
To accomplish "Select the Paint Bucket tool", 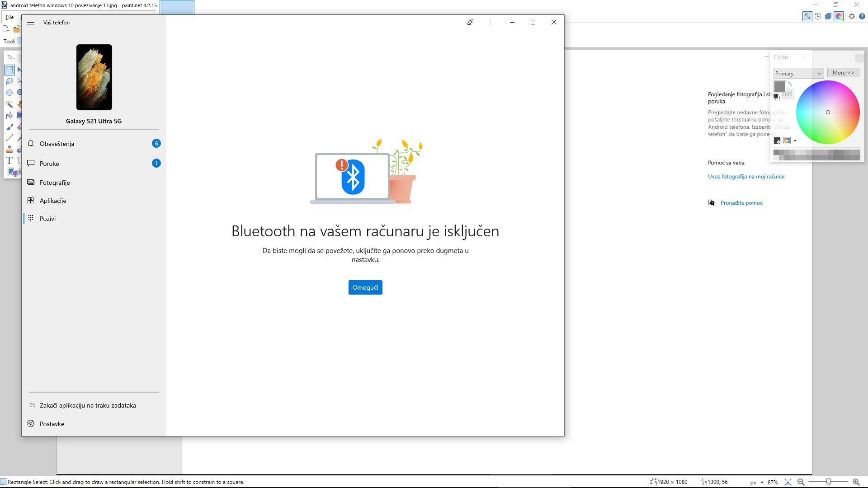I will pos(9,114).
